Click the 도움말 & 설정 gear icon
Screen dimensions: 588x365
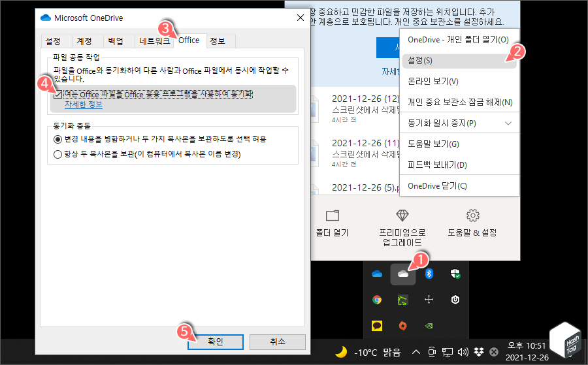coord(472,215)
